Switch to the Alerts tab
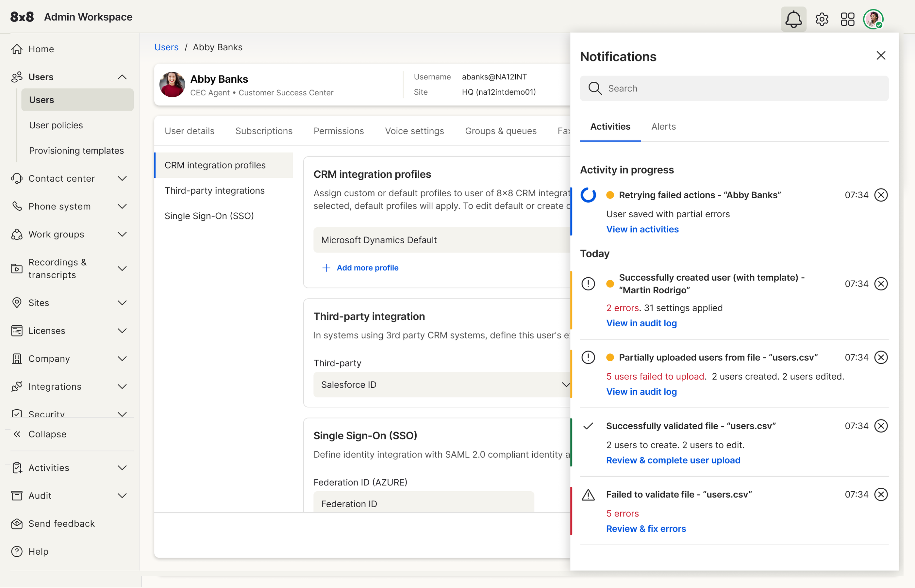The width and height of the screenshot is (915, 588). [663, 126]
